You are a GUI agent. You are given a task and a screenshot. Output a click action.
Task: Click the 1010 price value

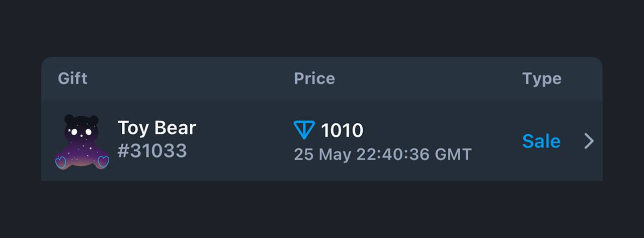(342, 130)
